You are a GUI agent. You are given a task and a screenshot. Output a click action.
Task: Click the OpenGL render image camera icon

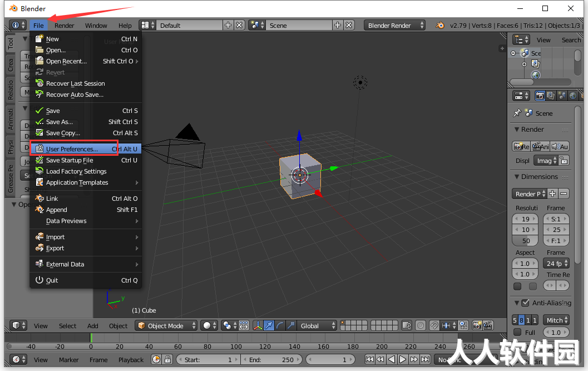pos(477,325)
